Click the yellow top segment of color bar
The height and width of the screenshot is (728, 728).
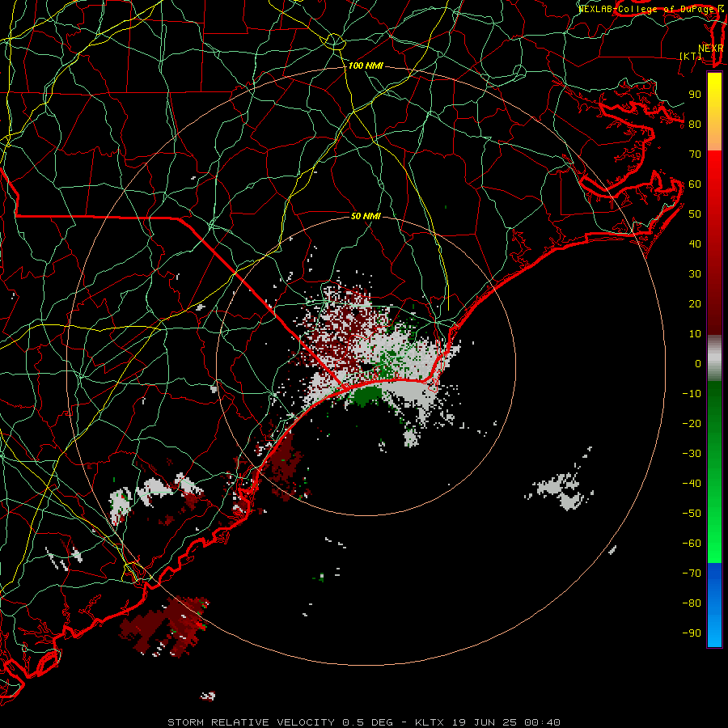tap(714, 112)
